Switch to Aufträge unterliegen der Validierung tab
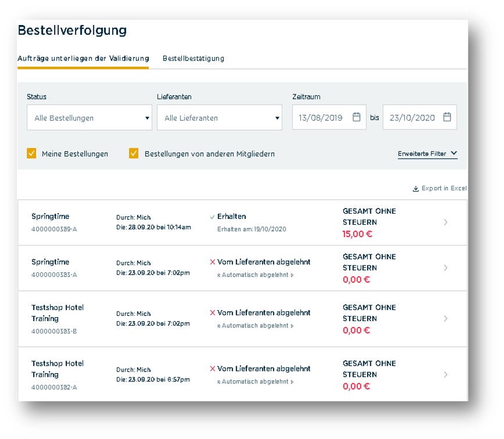 (83, 59)
